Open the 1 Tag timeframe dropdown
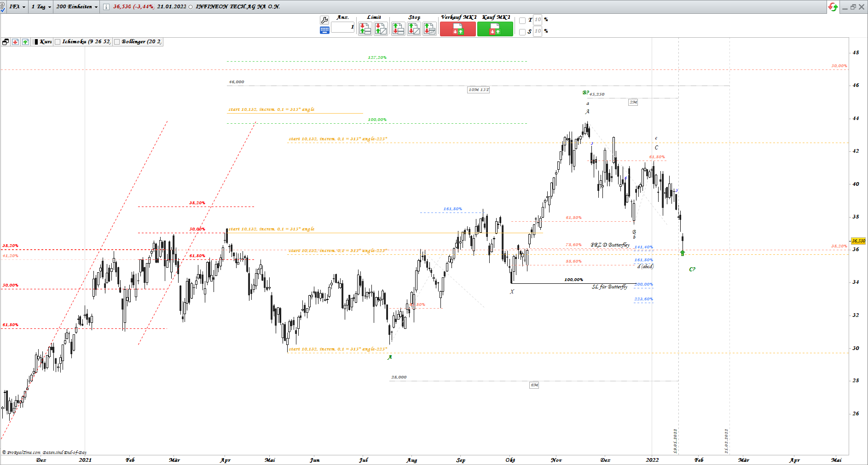 pyautogui.click(x=41, y=7)
